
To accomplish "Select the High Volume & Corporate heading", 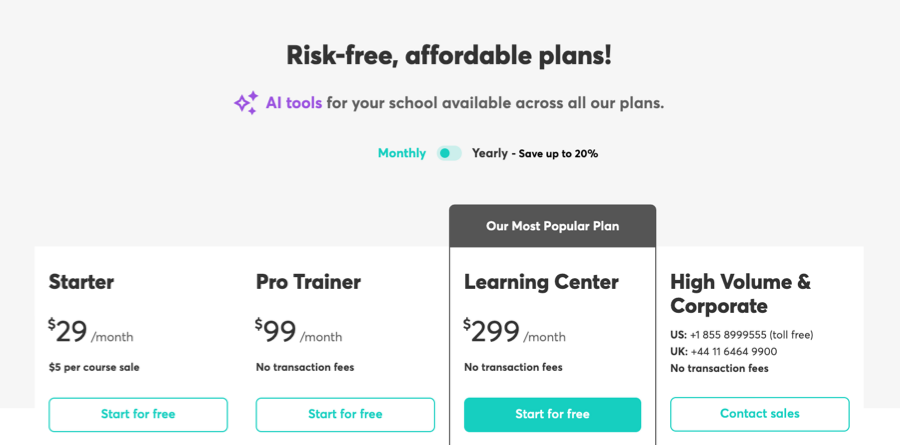I will [740, 293].
